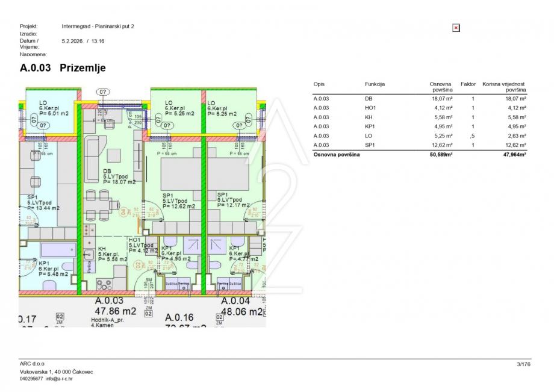Click the A.0.04 48.06 m2 apartment label
The height and width of the screenshot is (392, 554).
pyautogui.click(x=241, y=306)
